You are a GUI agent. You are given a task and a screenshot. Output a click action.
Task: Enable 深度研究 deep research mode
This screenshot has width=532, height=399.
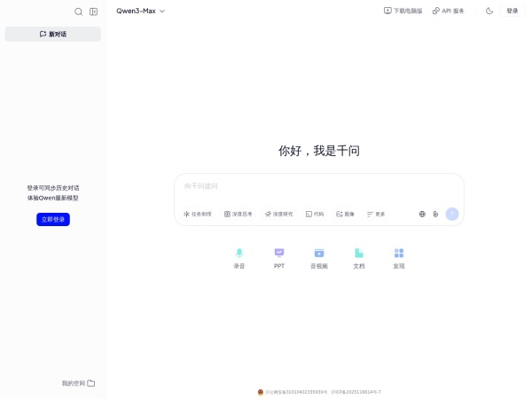[x=278, y=214]
